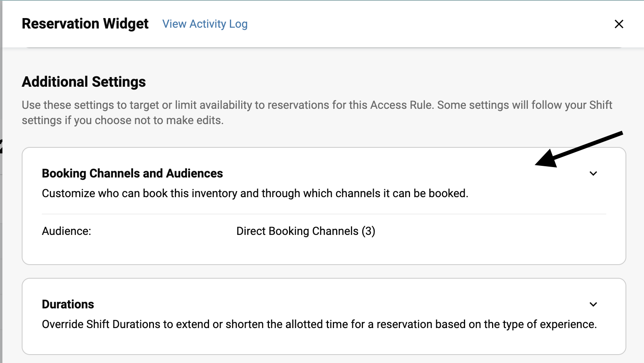Select the Durations section heading
This screenshot has width=644, height=363.
[x=68, y=304]
